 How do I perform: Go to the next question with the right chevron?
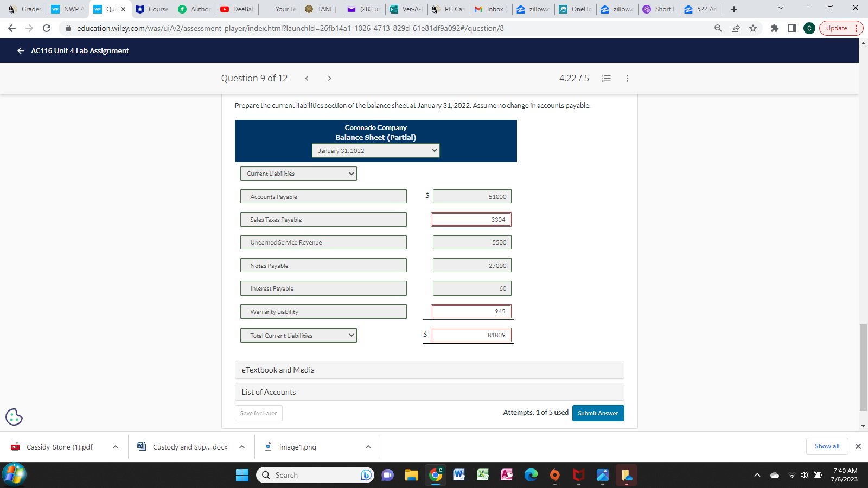click(x=329, y=78)
